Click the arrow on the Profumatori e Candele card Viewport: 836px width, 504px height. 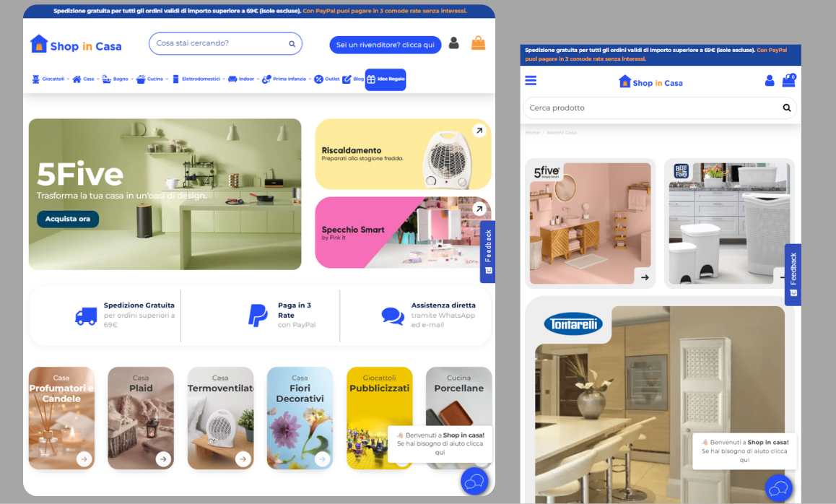tap(84, 459)
